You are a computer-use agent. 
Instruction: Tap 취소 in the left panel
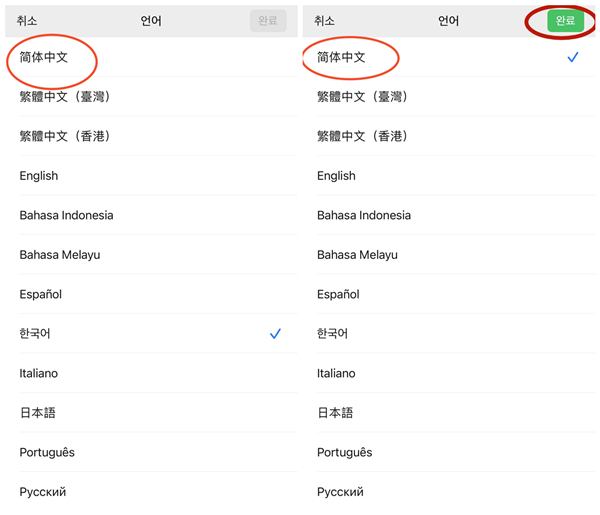(x=27, y=21)
